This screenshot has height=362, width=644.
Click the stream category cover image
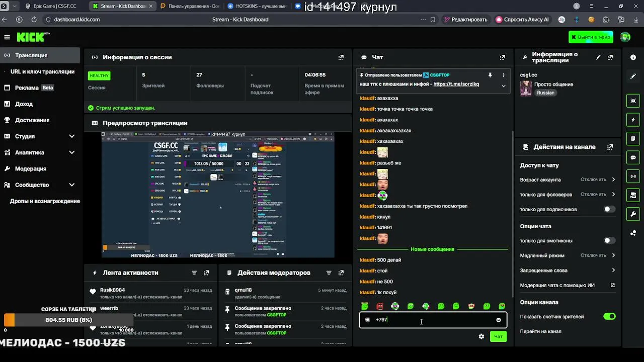point(526,88)
